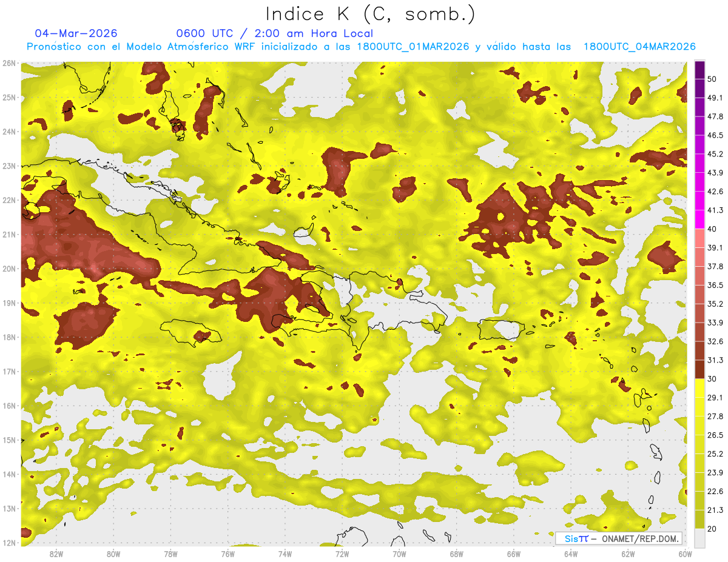Click the colorbar value "27.8"
The height and width of the screenshot is (562, 728).
pyautogui.click(x=715, y=416)
